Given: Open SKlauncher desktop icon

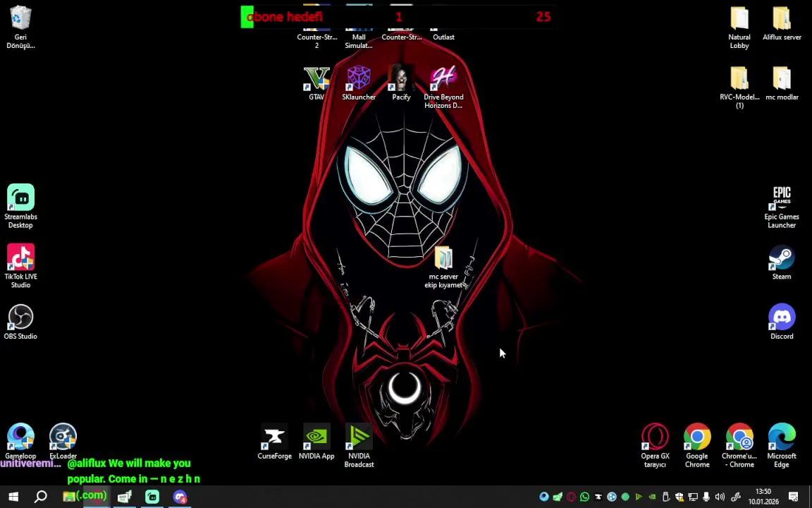Looking at the screenshot, I should pyautogui.click(x=359, y=83).
